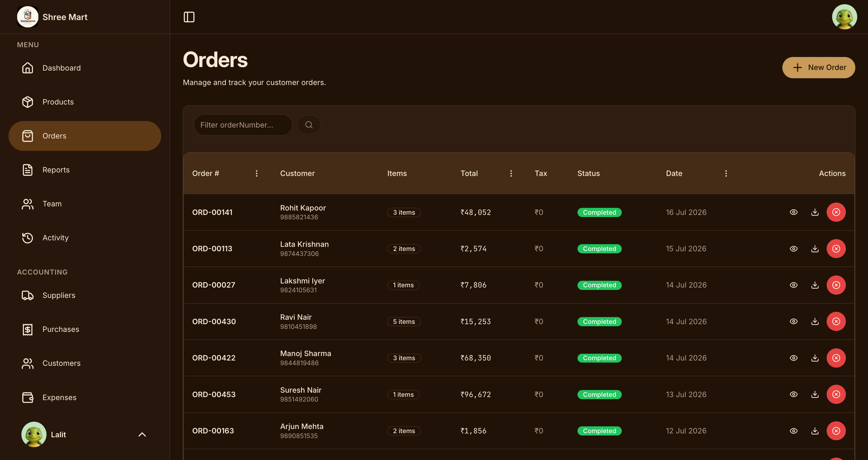Cancel order ORD-00453
868x460 pixels.
(x=836, y=394)
